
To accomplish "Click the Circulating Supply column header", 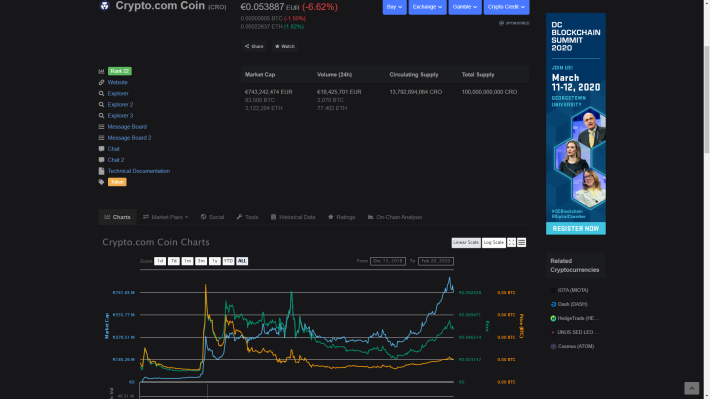I will pos(413,75).
